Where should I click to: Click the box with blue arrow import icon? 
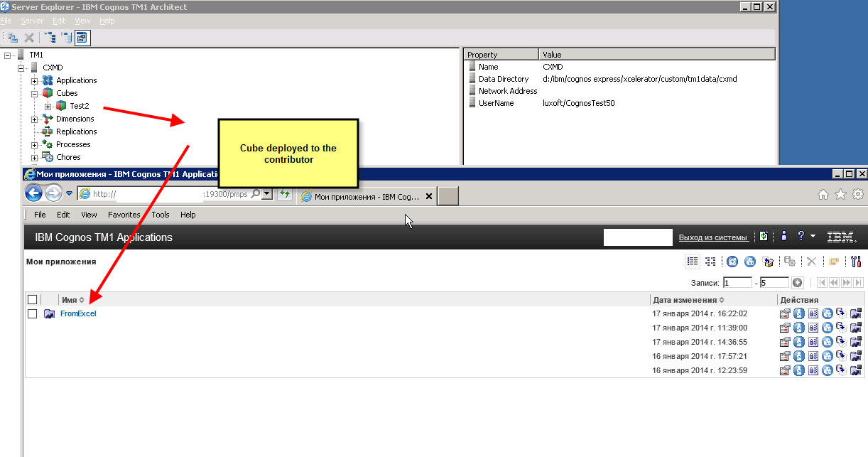(x=767, y=262)
